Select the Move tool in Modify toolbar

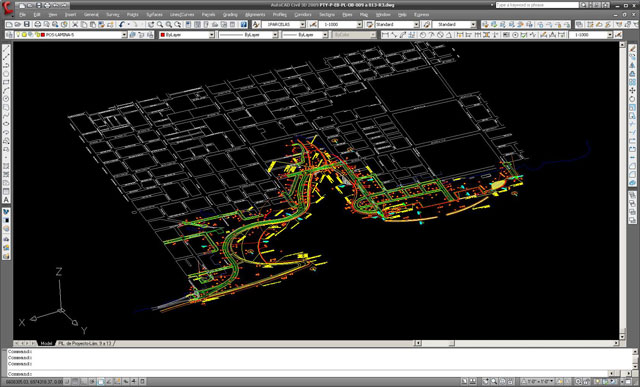click(x=632, y=91)
